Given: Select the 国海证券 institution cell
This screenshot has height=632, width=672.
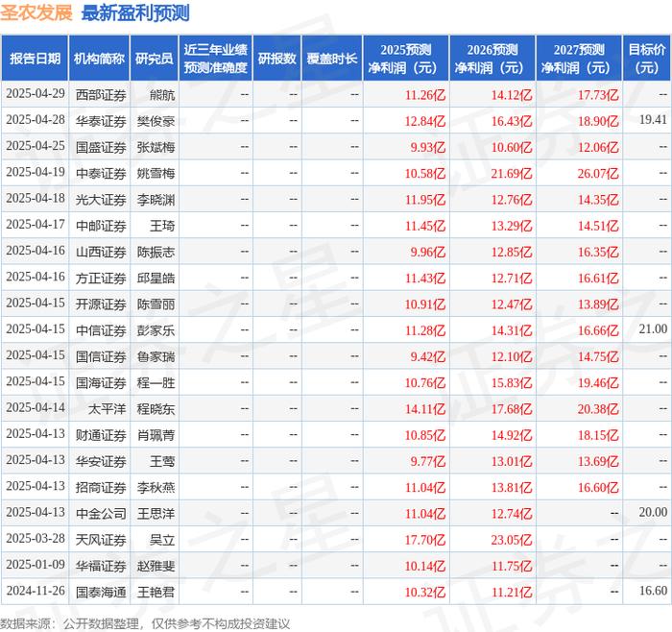Looking at the screenshot, I should coord(101,382).
